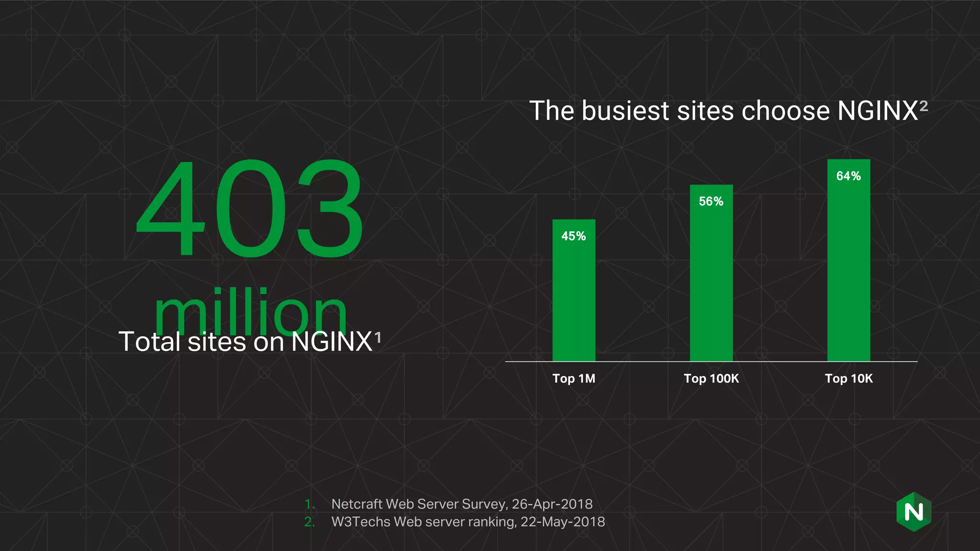Select the 'Top 100K' axis label
This screenshot has width=980, height=551.
point(711,378)
